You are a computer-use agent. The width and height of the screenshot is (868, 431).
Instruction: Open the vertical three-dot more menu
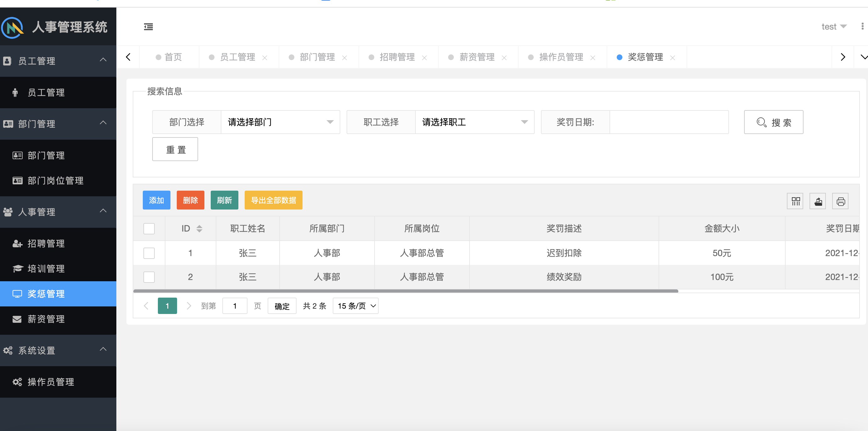point(862,26)
